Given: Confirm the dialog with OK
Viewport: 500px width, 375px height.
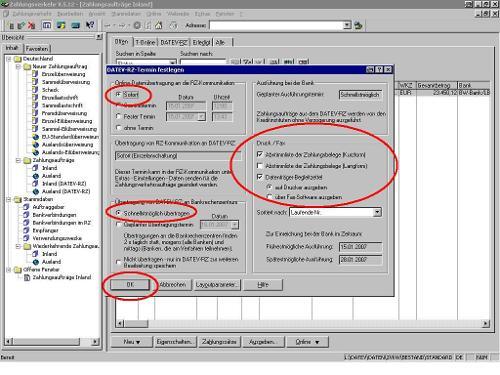Looking at the screenshot, I should pyautogui.click(x=130, y=284).
